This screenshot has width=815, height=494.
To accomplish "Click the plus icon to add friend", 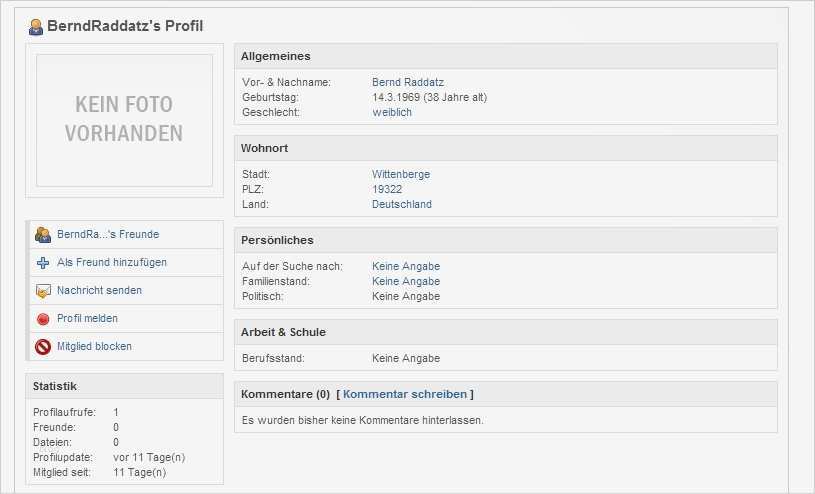I will tap(43, 263).
